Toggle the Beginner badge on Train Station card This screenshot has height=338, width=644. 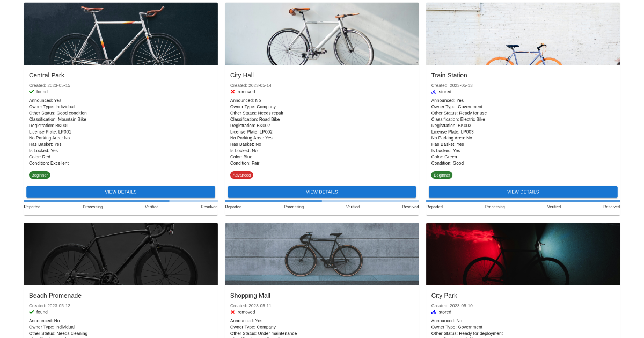point(442,174)
